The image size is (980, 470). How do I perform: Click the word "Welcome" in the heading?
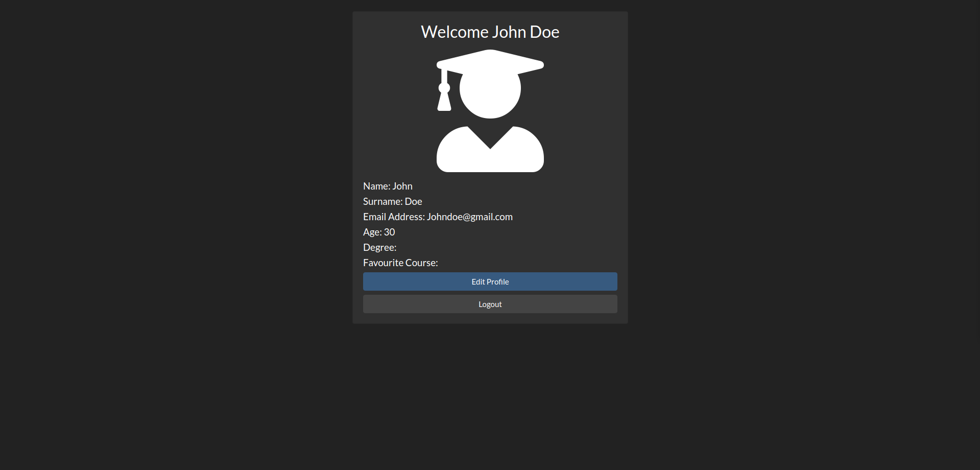(x=455, y=32)
